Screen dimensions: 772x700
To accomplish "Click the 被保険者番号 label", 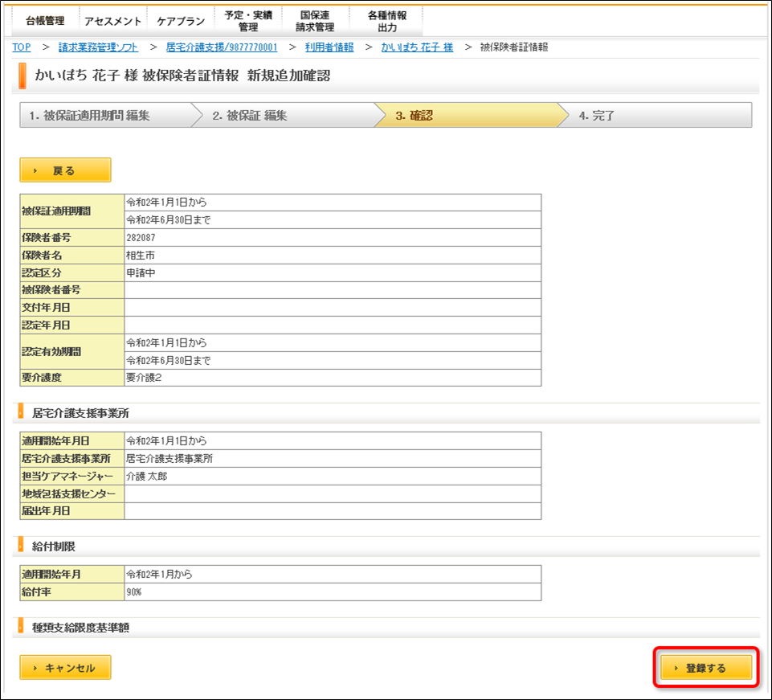I will (x=71, y=290).
